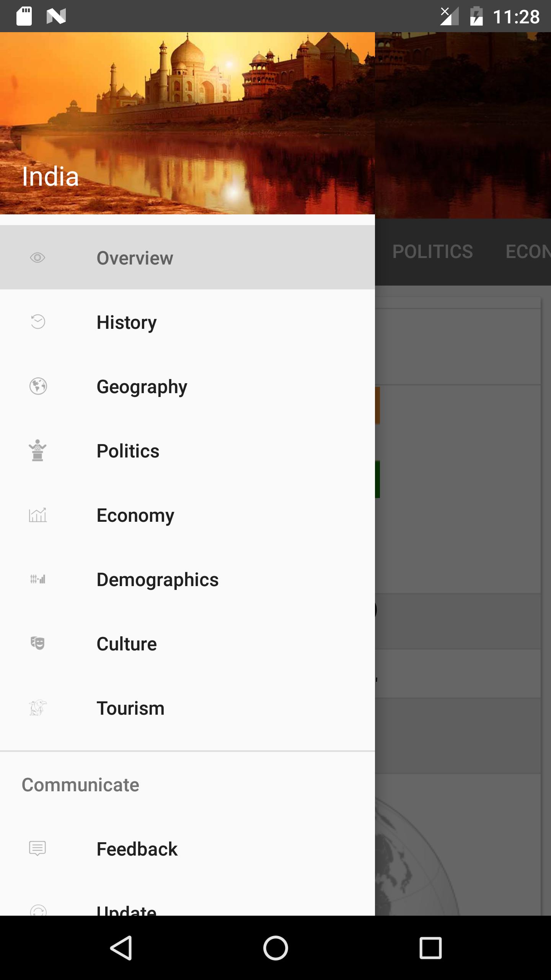Tap the Politics podium icon
The image size is (551, 980).
click(37, 450)
